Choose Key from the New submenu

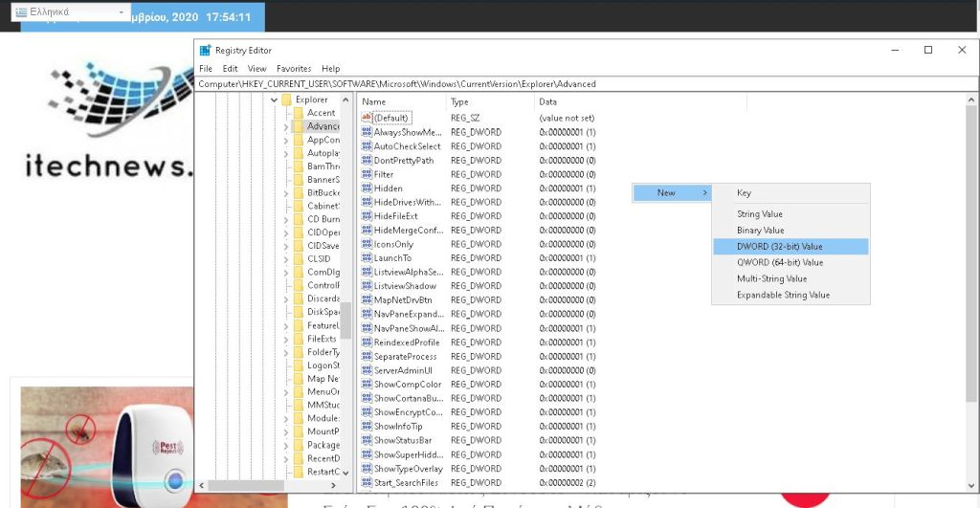point(791,193)
